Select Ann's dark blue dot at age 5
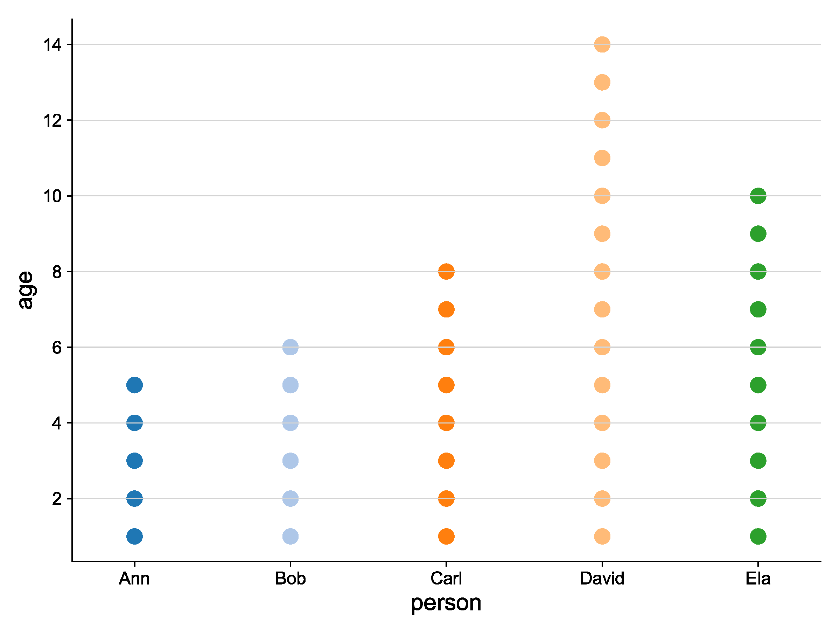Viewport: 840px width, 630px height. tap(134, 385)
